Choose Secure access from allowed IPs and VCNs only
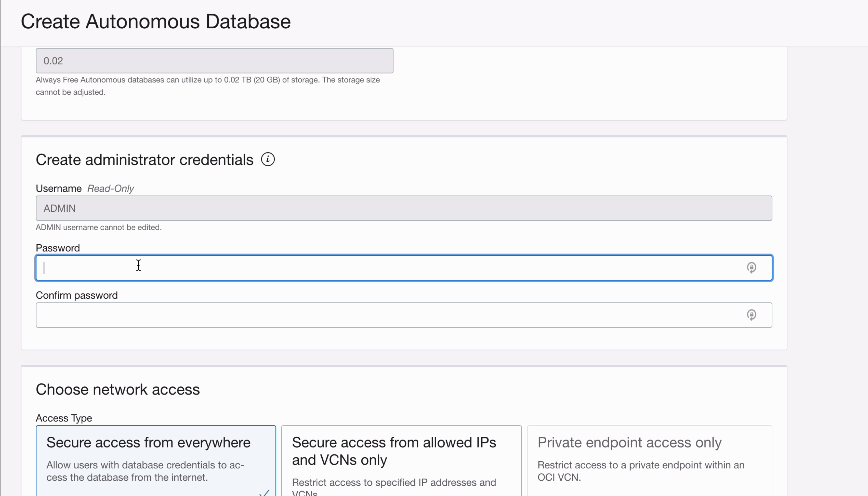This screenshot has height=496, width=868. tap(401, 460)
